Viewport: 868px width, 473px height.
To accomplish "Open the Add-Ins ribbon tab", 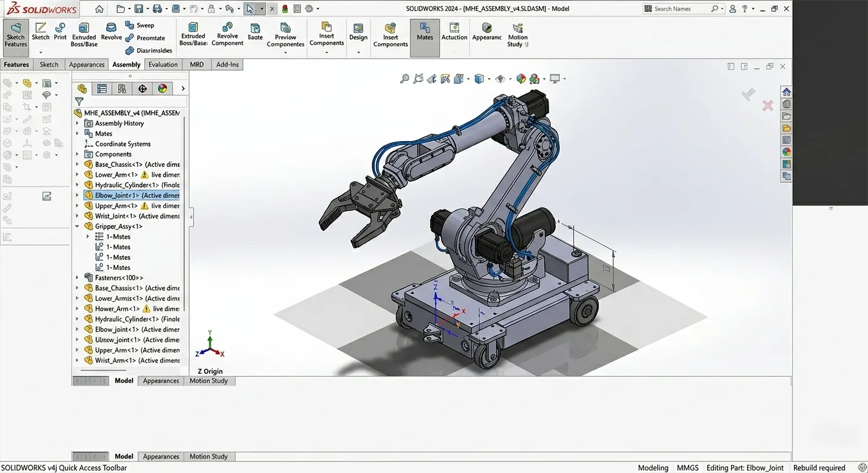I will tap(227, 65).
